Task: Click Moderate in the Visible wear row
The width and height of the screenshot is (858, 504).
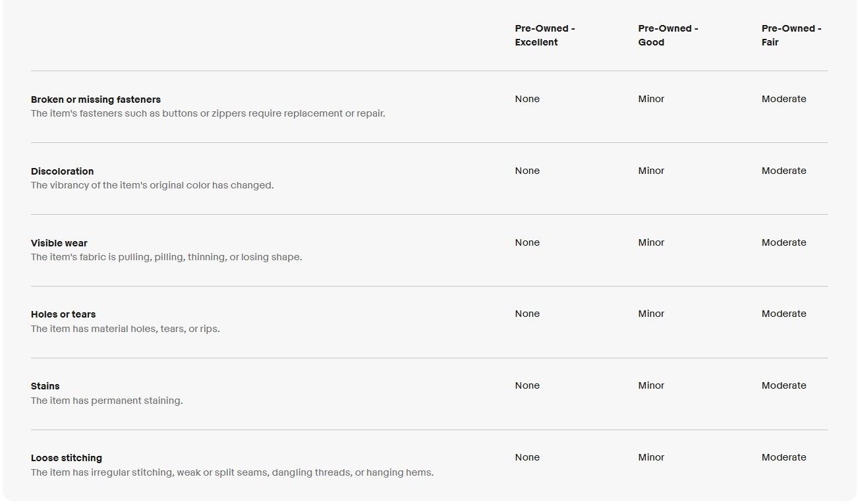Action: pyautogui.click(x=784, y=242)
